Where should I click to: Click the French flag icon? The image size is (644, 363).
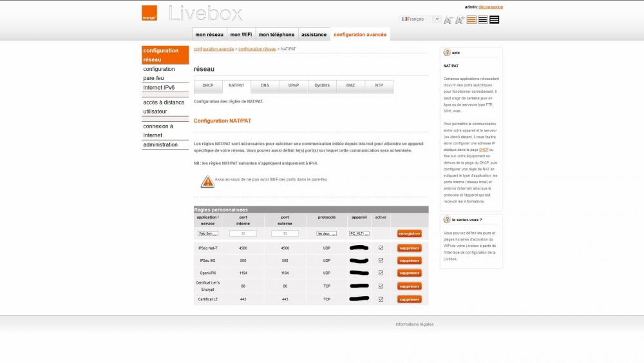point(404,19)
